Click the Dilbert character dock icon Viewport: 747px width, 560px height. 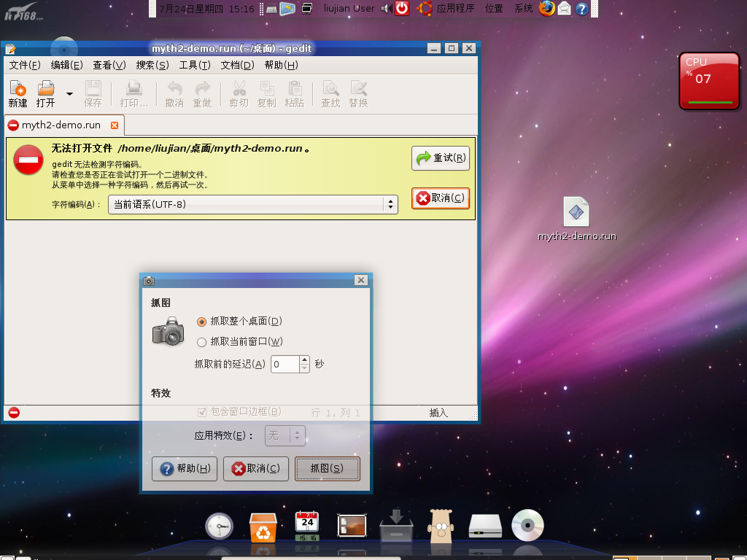(441, 526)
